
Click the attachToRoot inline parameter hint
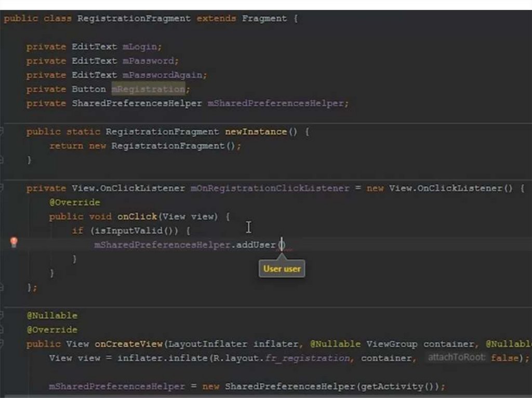[457, 358]
